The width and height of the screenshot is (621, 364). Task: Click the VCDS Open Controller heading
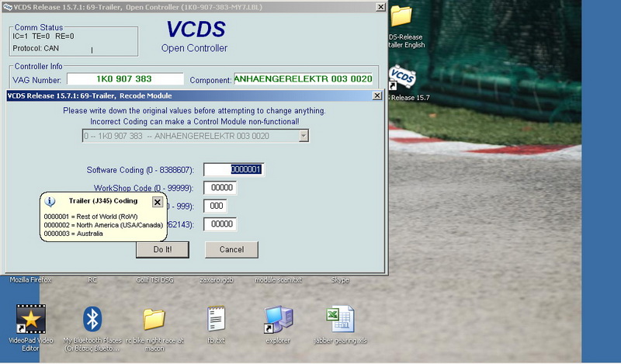[195, 36]
